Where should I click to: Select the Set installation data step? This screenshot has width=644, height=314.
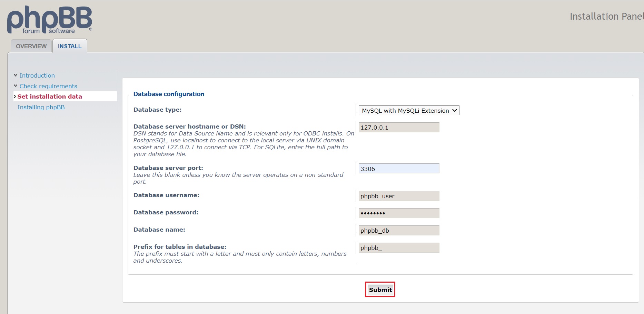(x=50, y=97)
